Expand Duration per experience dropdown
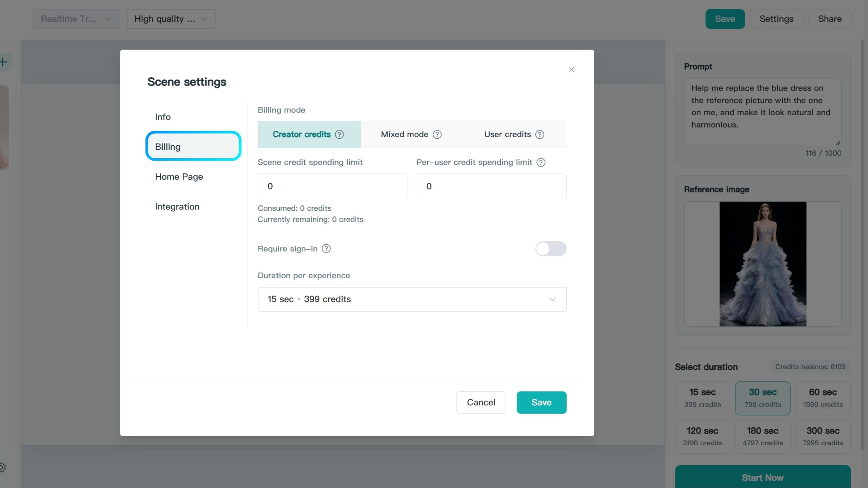The height and width of the screenshot is (488, 868). (x=412, y=299)
